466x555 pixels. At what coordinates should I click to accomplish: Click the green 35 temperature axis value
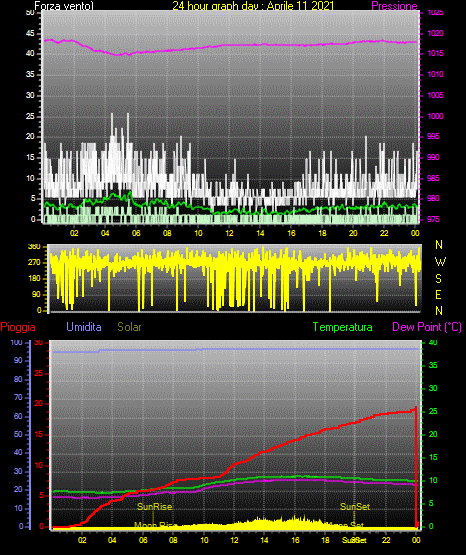(433, 365)
